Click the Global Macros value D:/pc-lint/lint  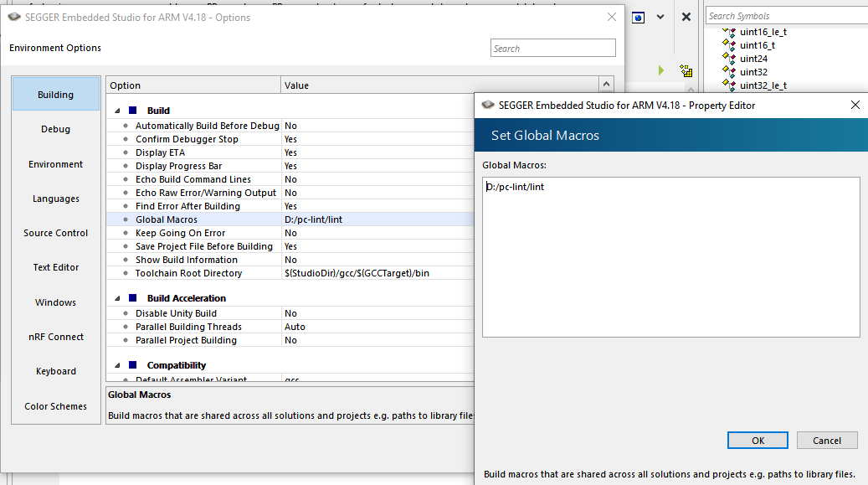[x=313, y=219]
